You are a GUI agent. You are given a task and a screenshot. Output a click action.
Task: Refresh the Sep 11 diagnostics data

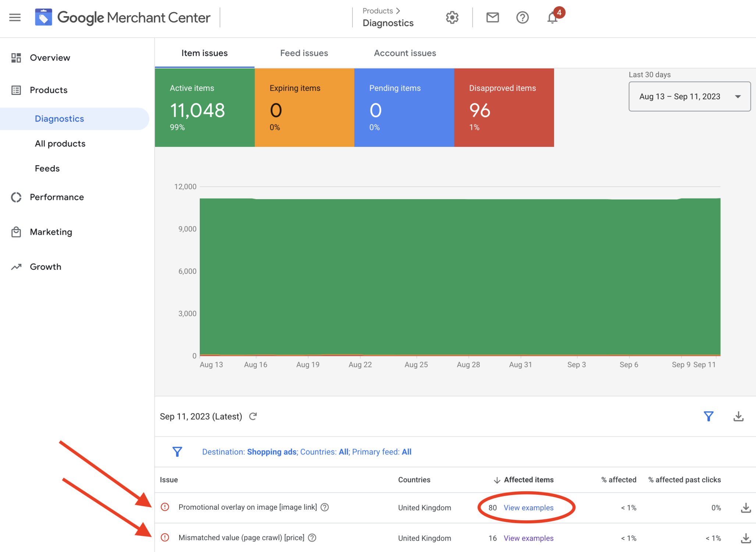(253, 416)
